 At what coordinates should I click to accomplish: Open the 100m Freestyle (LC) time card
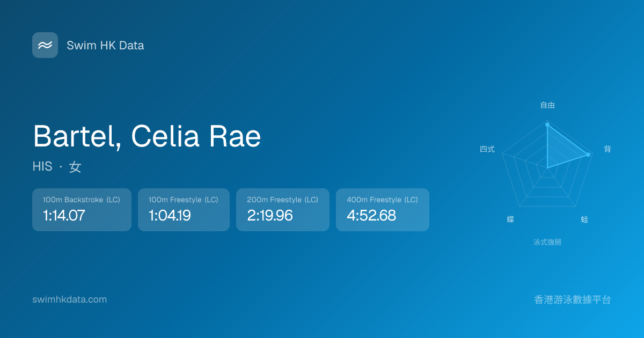[184, 210]
